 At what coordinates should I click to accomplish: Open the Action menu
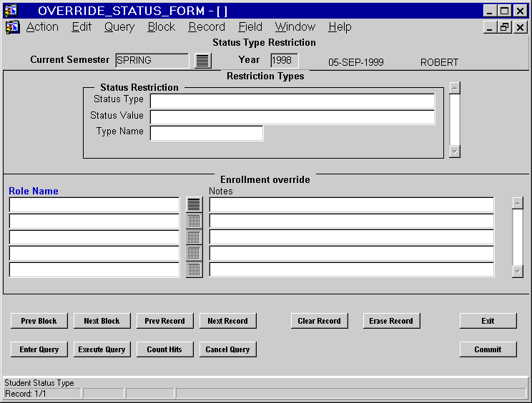(42, 26)
